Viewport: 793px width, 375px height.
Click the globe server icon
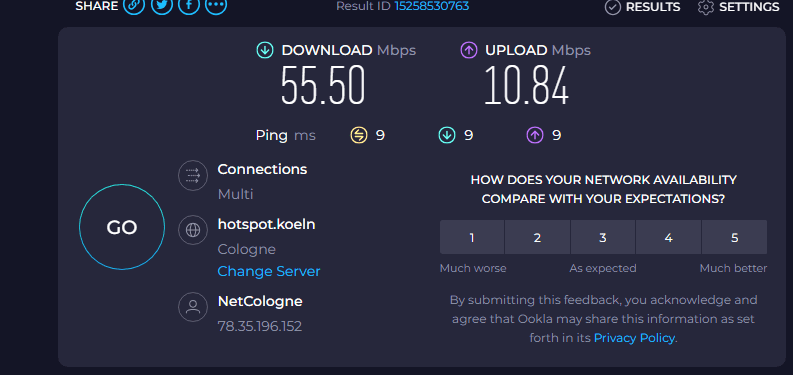[193, 230]
